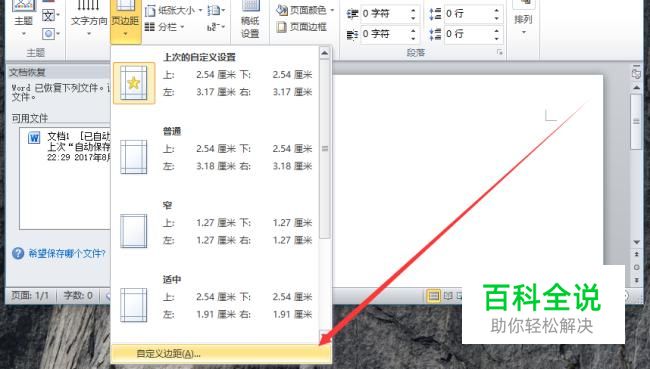This screenshot has width=650, height=369.
Task: Click the 适中 margins page thumbnail icon
Action: point(133,305)
